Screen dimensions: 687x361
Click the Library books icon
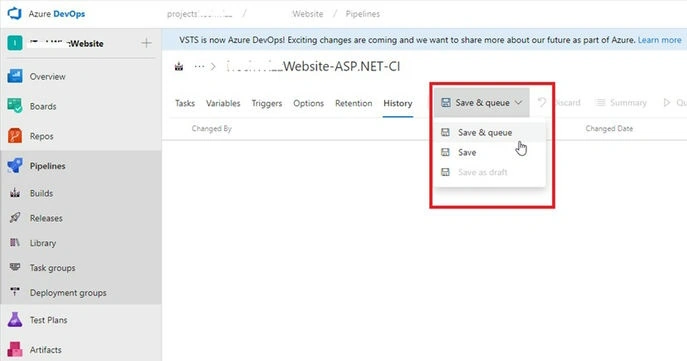pyautogui.click(x=15, y=242)
